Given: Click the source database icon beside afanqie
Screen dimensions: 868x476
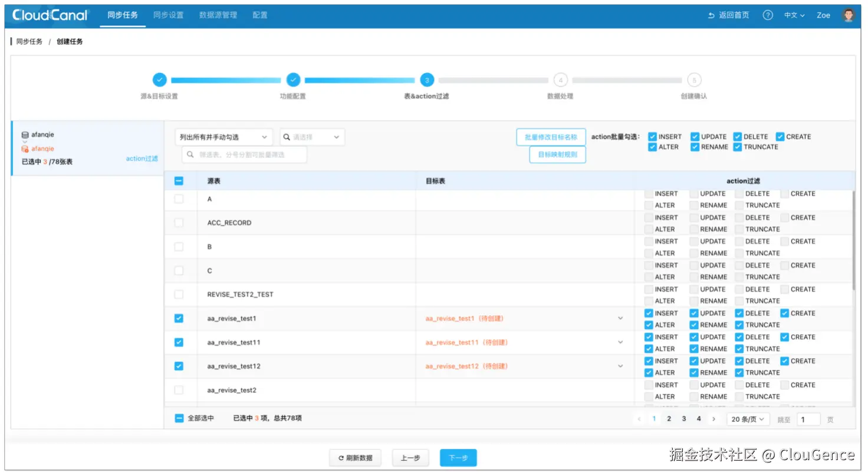Looking at the screenshot, I should point(25,134).
